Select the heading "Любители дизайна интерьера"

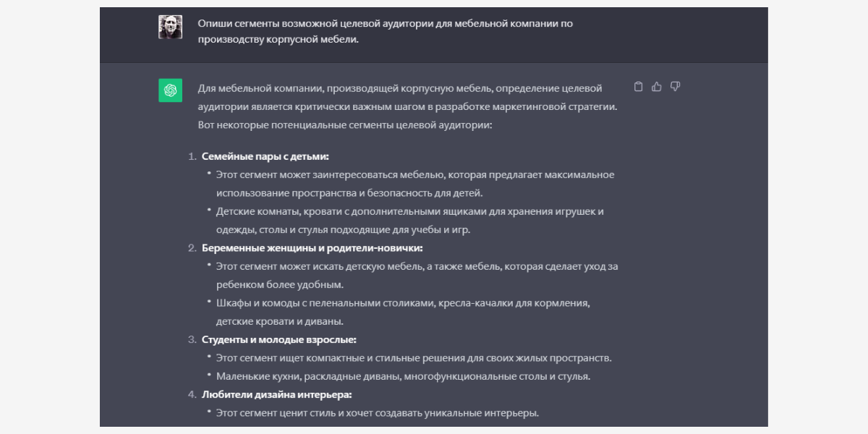tap(276, 395)
